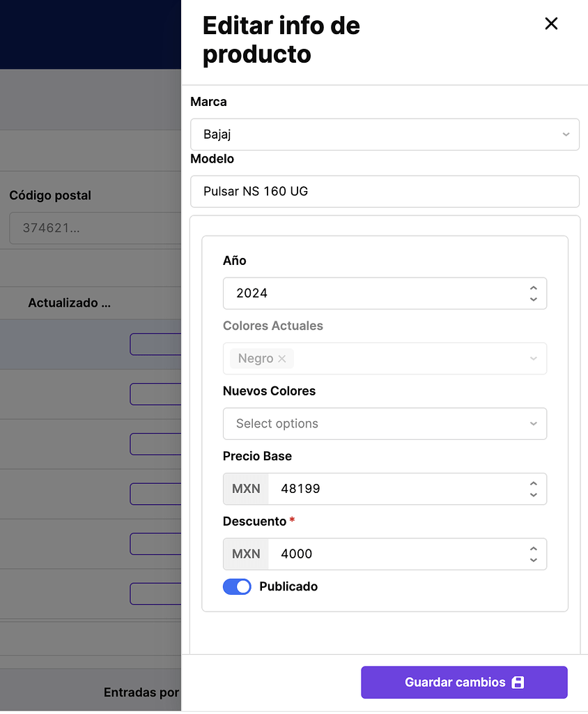Screen dimensions: 588x714
Task: Click the Nuevos Colores label
Action: (x=270, y=390)
